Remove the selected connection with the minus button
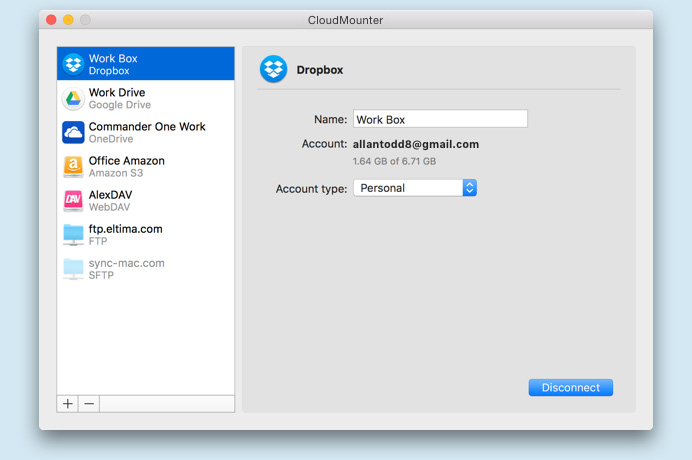Image resolution: width=692 pixels, height=460 pixels. point(89,404)
